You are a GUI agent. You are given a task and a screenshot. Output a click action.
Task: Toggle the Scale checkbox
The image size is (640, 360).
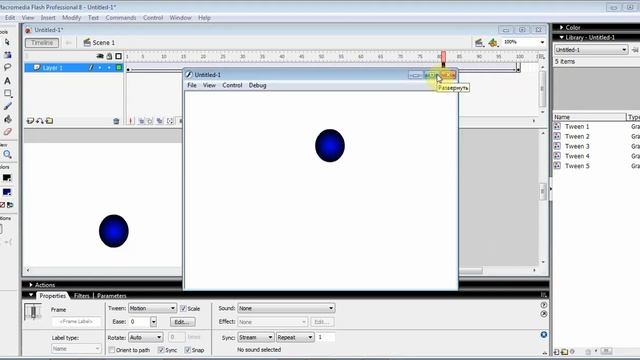click(x=183, y=309)
